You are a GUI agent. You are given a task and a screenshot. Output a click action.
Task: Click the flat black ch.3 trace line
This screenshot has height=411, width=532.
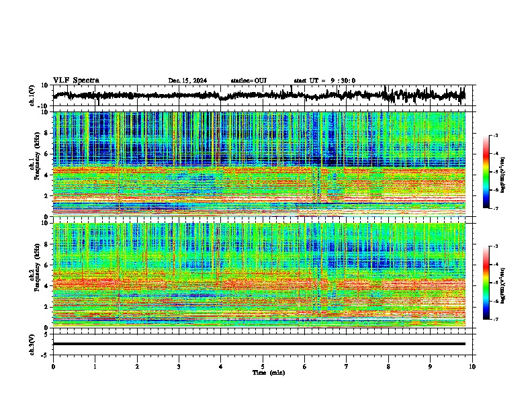259,344
